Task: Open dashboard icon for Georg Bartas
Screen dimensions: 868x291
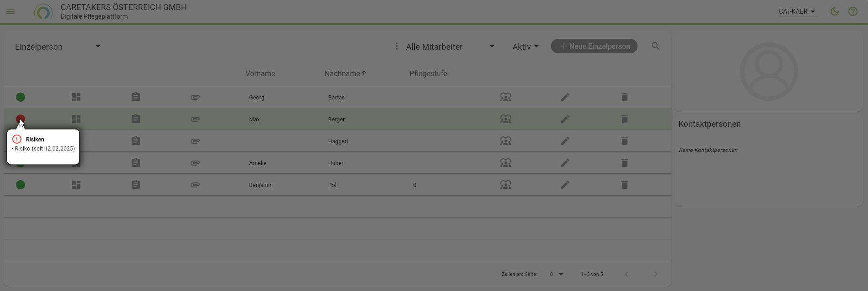Action: point(76,97)
